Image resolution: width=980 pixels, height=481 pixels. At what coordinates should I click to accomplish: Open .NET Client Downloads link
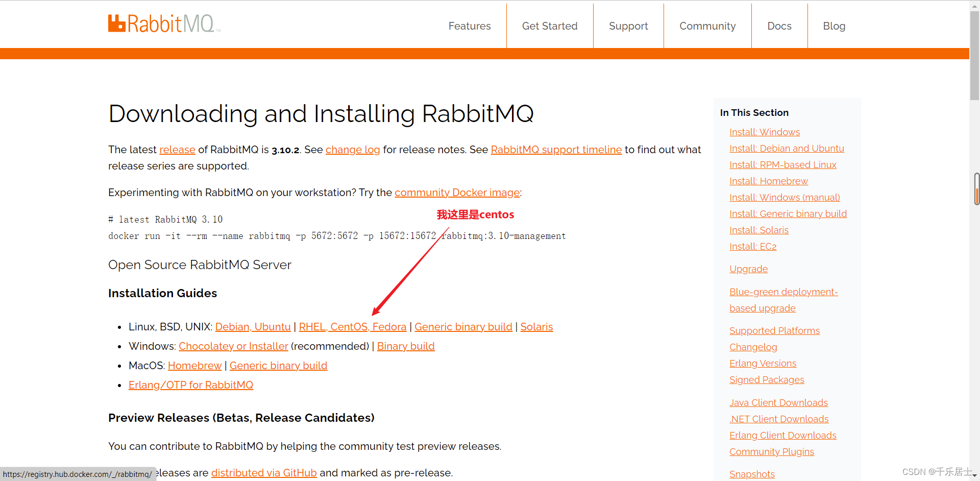pos(779,419)
